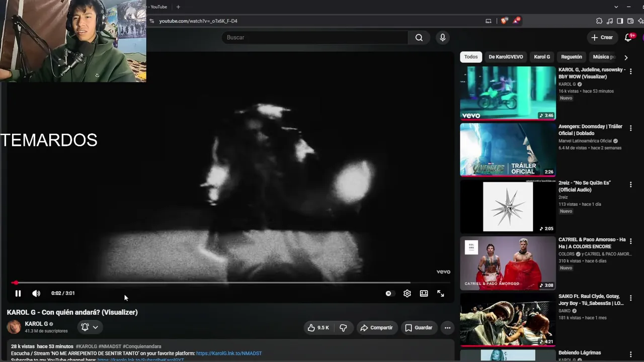Open the KAROL G channel name below the video
Image resolution: width=644 pixels, height=362 pixels.
pyautogui.click(x=36, y=324)
